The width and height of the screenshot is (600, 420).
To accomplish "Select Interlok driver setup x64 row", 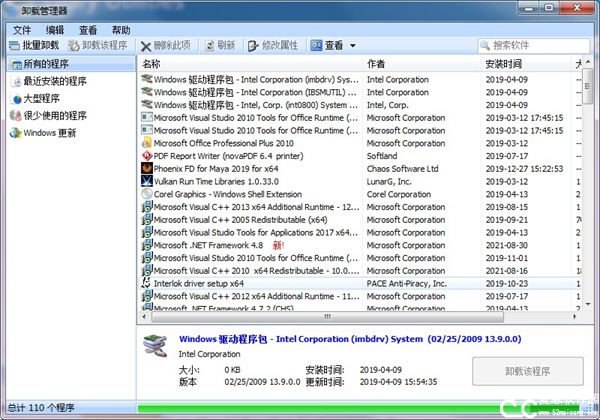I will tap(360, 283).
